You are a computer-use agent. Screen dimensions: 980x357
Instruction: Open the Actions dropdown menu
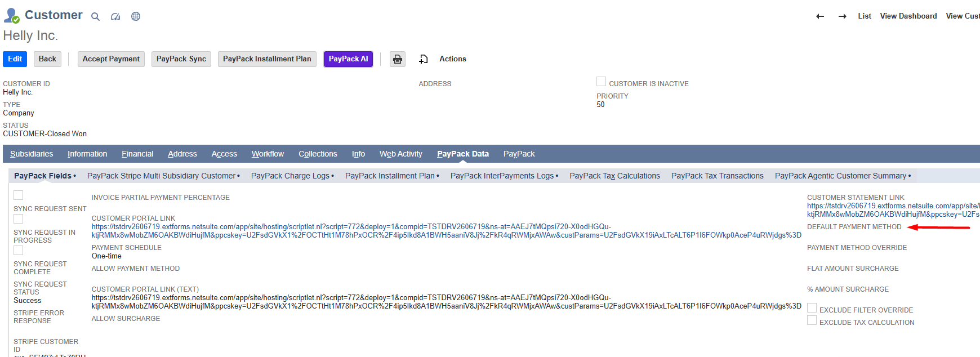pos(453,59)
